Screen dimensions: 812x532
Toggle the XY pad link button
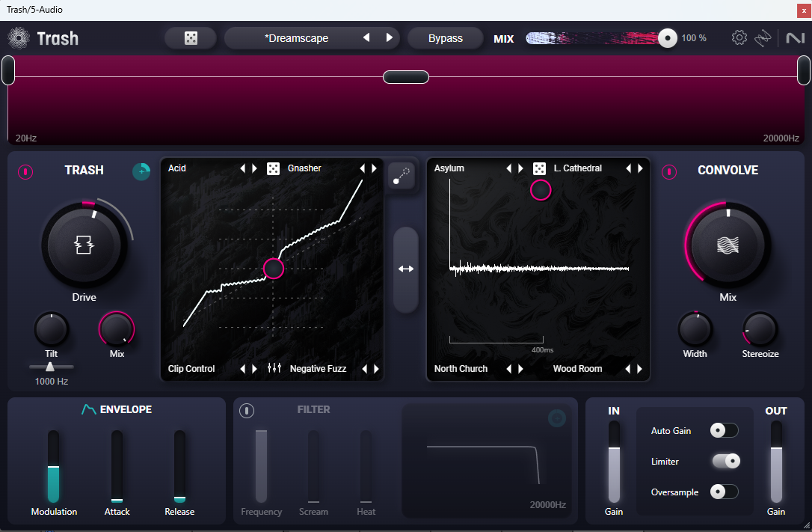click(x=402, y=176)
